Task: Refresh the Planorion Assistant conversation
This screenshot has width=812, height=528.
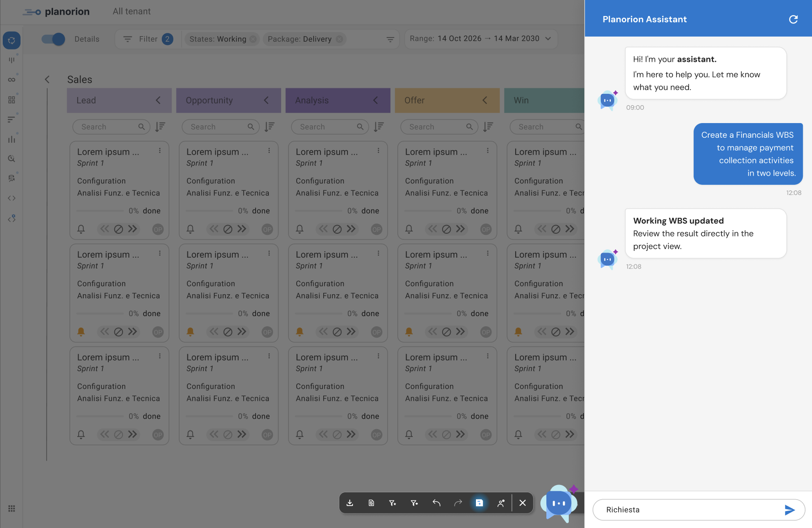Action: pos(793,19)
